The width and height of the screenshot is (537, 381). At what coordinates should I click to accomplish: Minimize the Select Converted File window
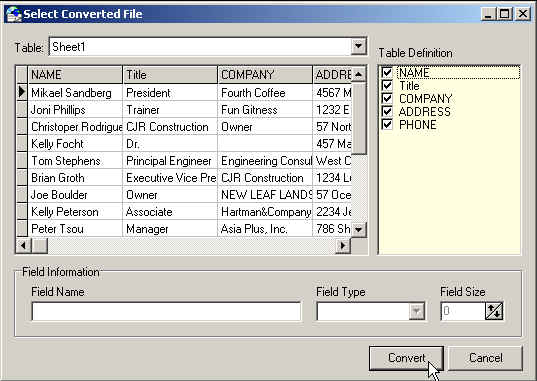489,14
